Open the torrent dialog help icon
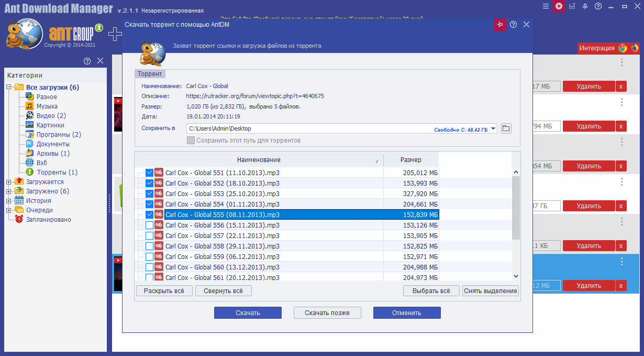Viewport: 644px width, 356px height. click(513, 25)
